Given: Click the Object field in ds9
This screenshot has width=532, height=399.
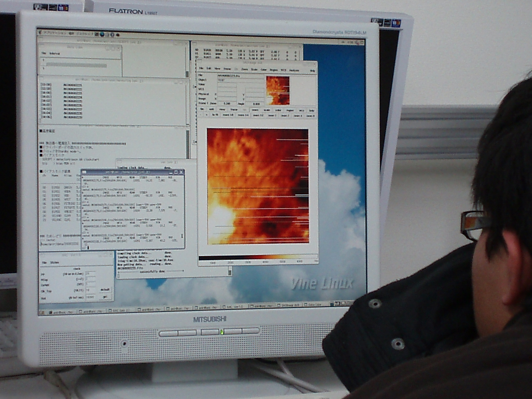Looking at the screenshot, I should click(x=240, y=80).
